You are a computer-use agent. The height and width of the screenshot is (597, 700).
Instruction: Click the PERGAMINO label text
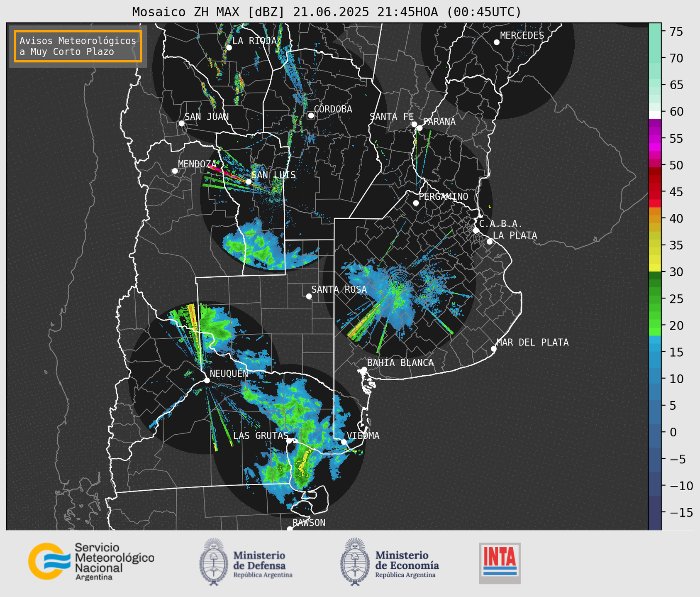(444, 196)
